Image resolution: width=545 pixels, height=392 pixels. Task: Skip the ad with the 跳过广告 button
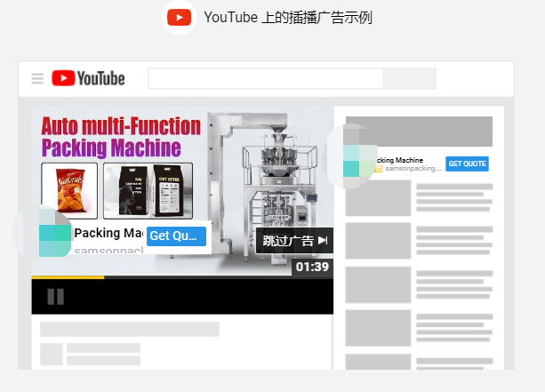tap(295, 241)
